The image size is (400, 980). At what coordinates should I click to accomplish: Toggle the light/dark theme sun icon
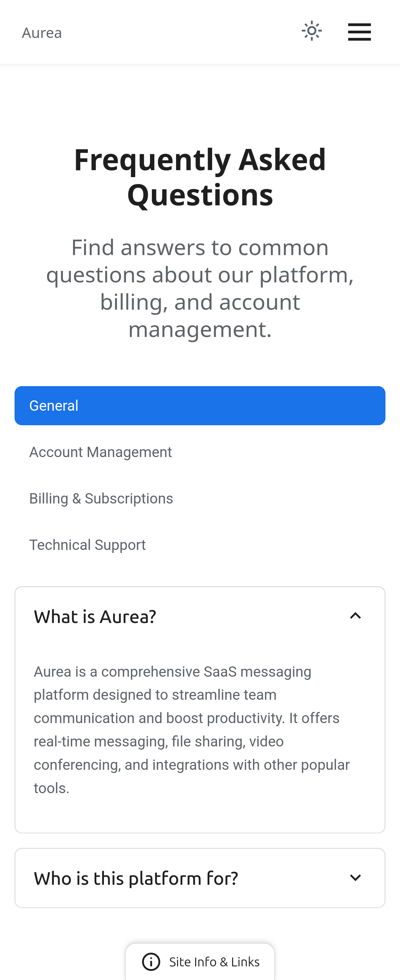312,31
